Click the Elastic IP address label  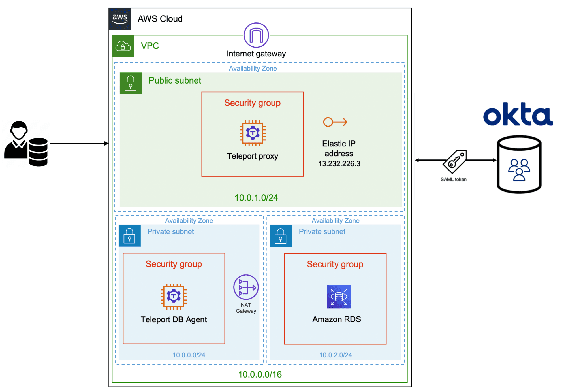[339, 148]
